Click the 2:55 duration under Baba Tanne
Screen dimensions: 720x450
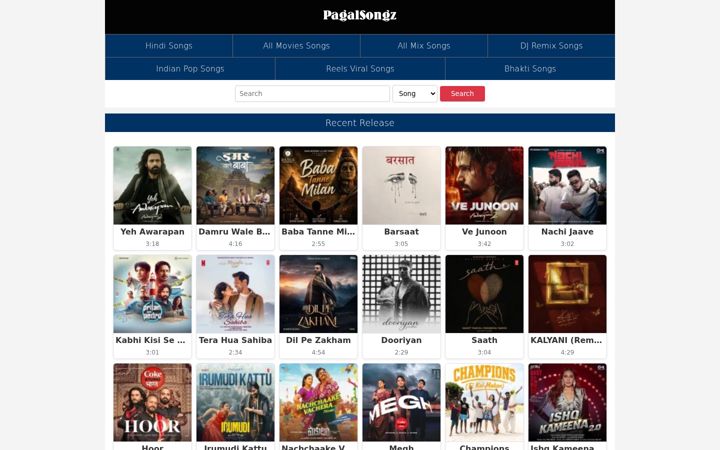point(318,244)
